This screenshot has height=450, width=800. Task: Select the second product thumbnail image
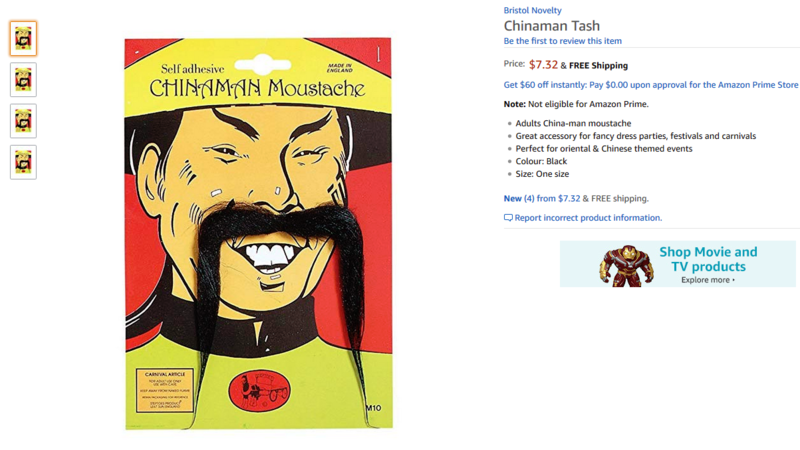(x=23, y=80)
